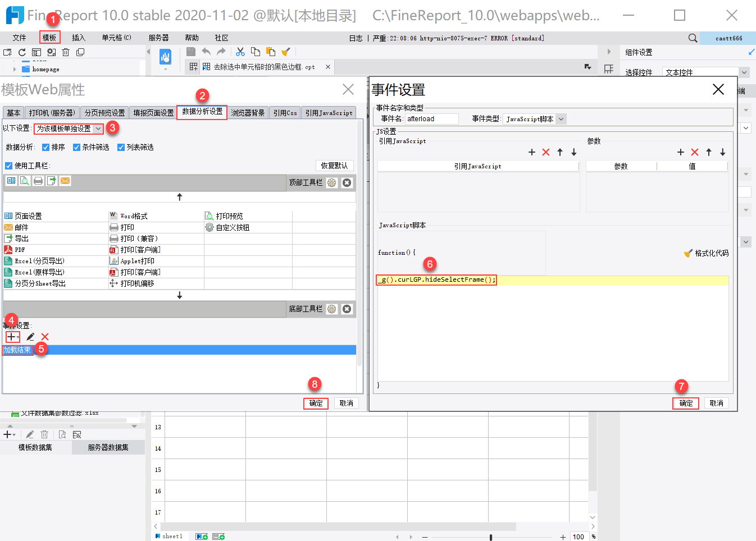
Task: Uncheck the 排序 checkbox
Action: (46, 148)
